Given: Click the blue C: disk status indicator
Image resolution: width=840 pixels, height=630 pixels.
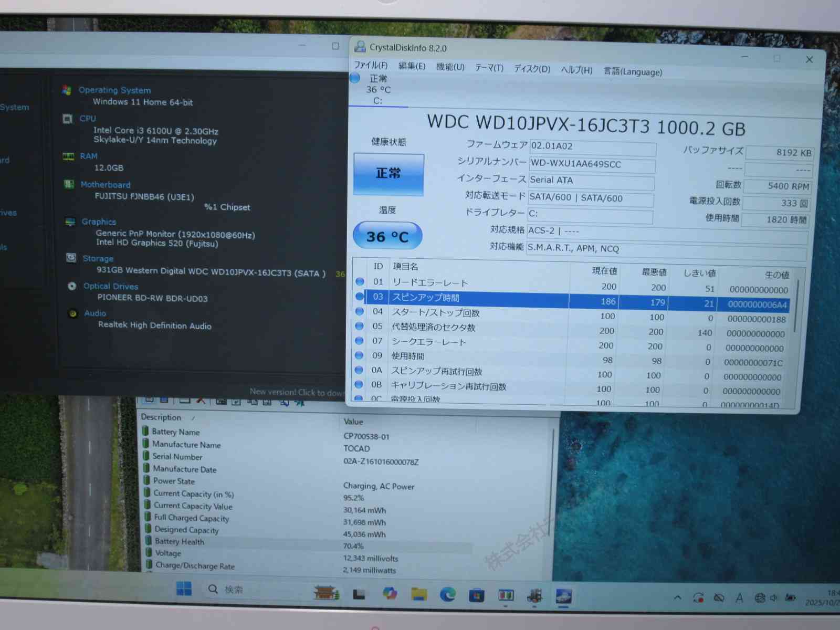Looking at the screenshot, I should click(355, 78).
